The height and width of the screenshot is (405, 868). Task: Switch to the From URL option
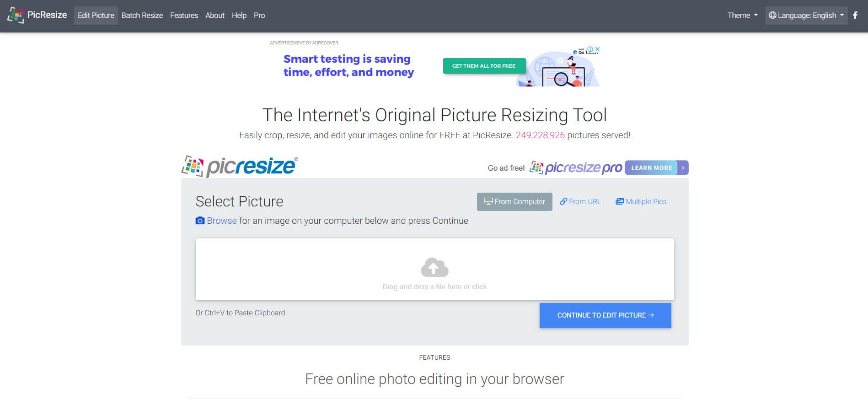580,202
